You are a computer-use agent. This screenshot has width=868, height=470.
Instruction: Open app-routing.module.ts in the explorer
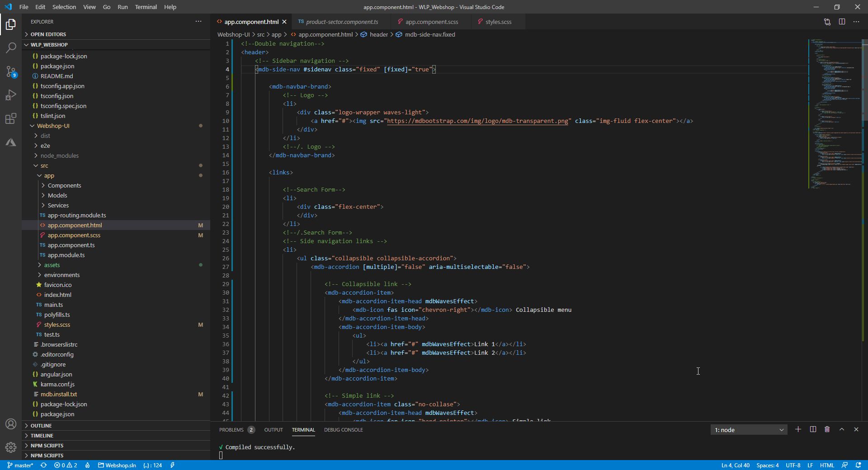[x=77, y=215]
